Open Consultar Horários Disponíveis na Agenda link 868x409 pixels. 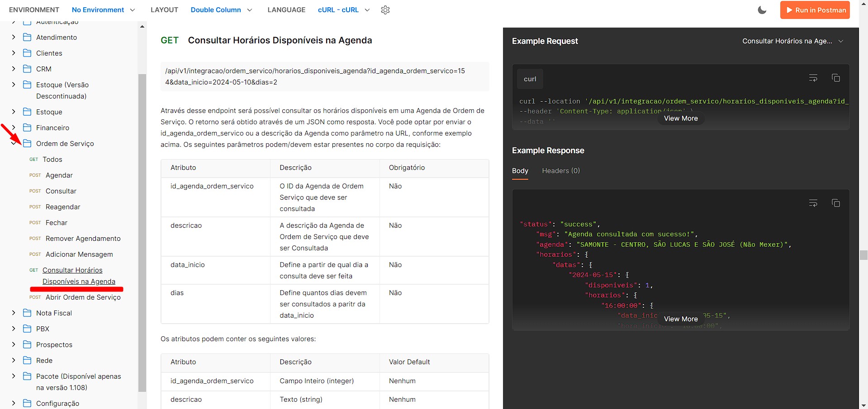[x=79, y=276]
